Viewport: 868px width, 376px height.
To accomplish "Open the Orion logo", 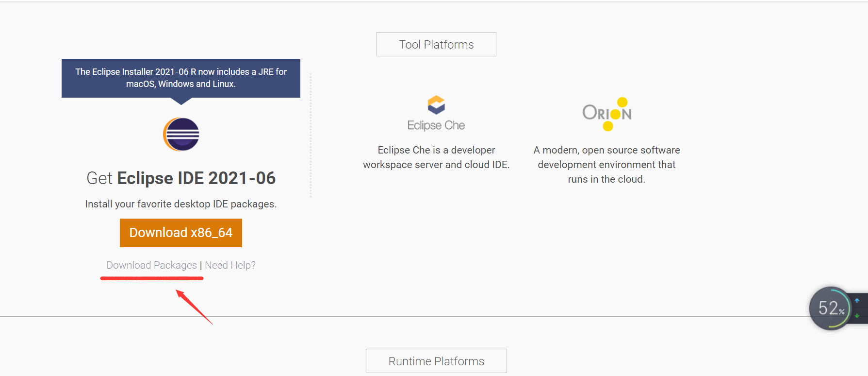I will (607, 114).
